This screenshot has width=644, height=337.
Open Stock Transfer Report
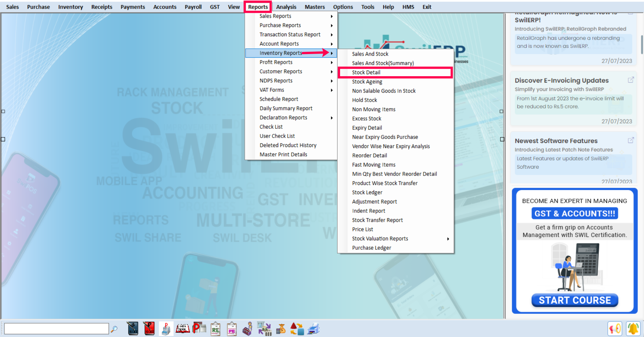(395, 220)
